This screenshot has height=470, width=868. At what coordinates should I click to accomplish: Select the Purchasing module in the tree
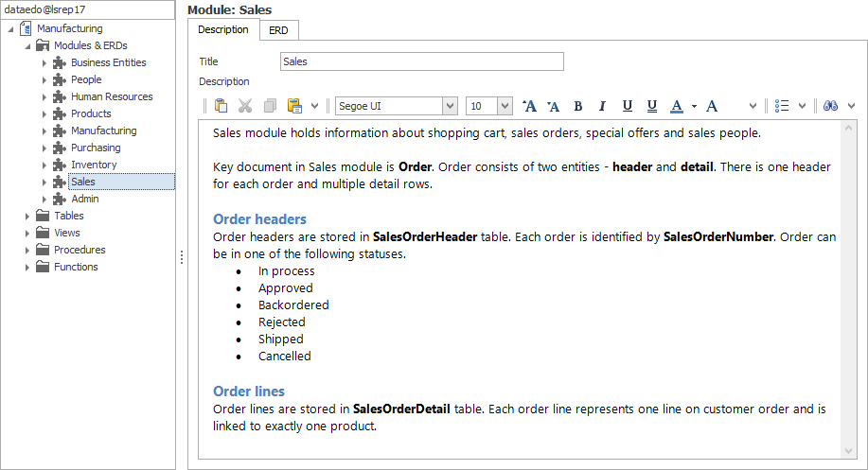click(96, 148)
